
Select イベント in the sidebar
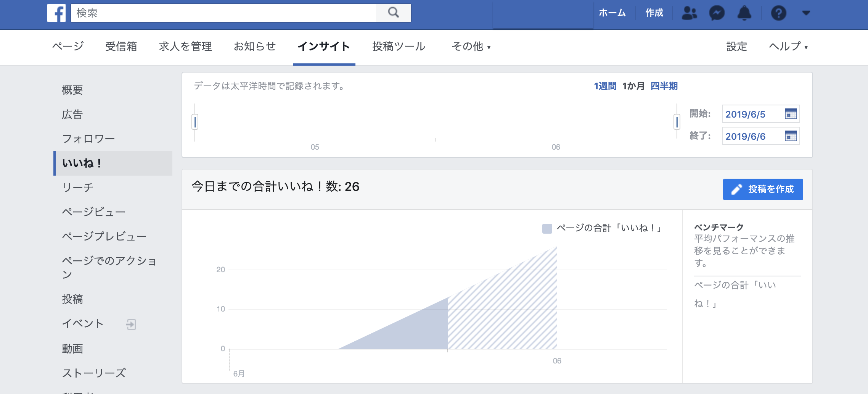[83, 323]
